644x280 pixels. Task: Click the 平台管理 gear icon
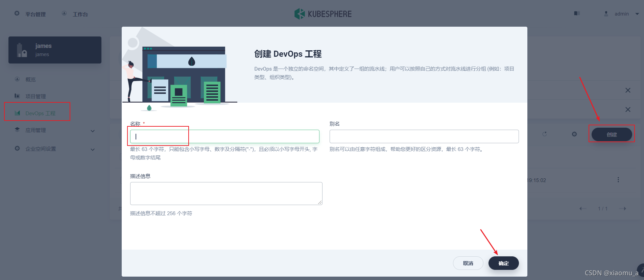coord(17,14)
